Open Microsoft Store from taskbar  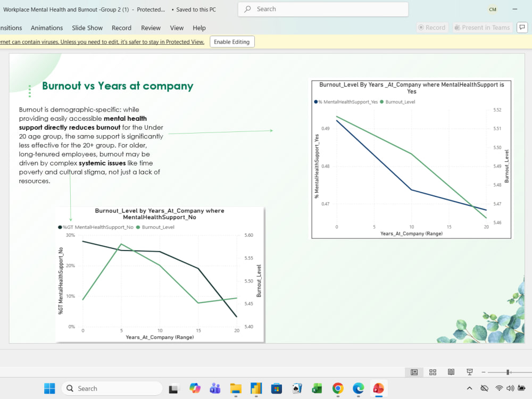pyautogui.click(x=277, y=388)
